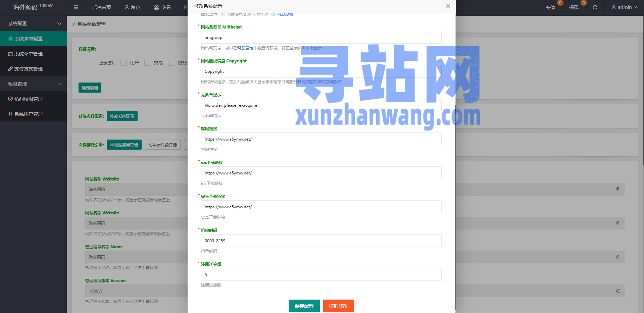
Task: Click 充值 in the top bar
Action: (550, 7)
